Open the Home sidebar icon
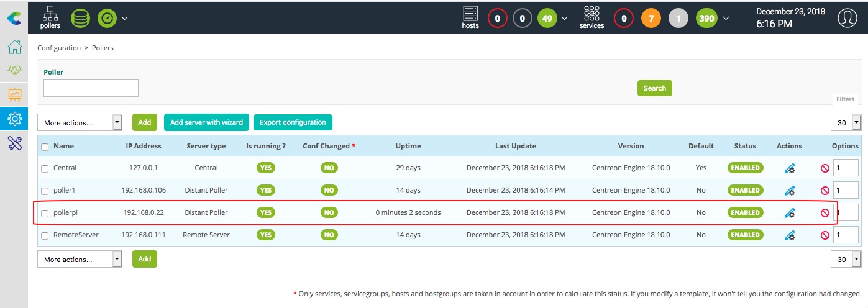This screenshot has height=308, width=868. click(x=14, y=48)
